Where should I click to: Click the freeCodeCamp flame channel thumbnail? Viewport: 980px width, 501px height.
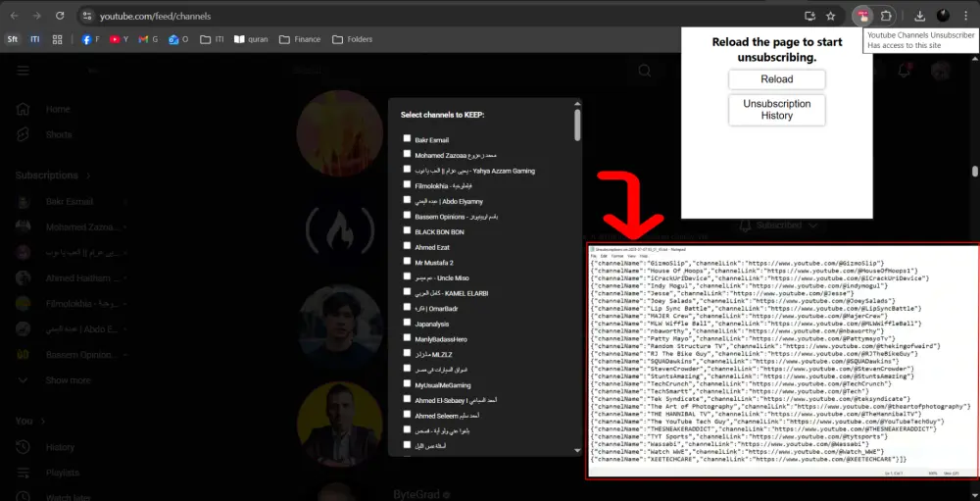pos(340,230)
